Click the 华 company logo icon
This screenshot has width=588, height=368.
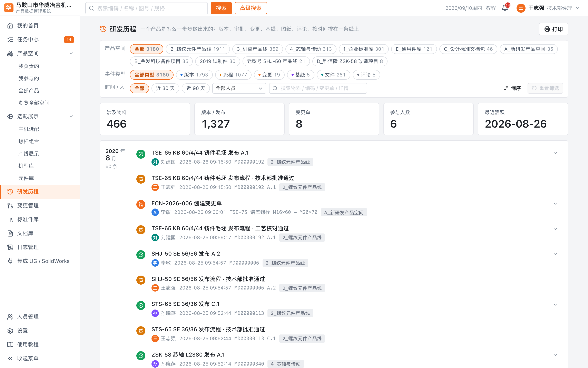(9, 8)
